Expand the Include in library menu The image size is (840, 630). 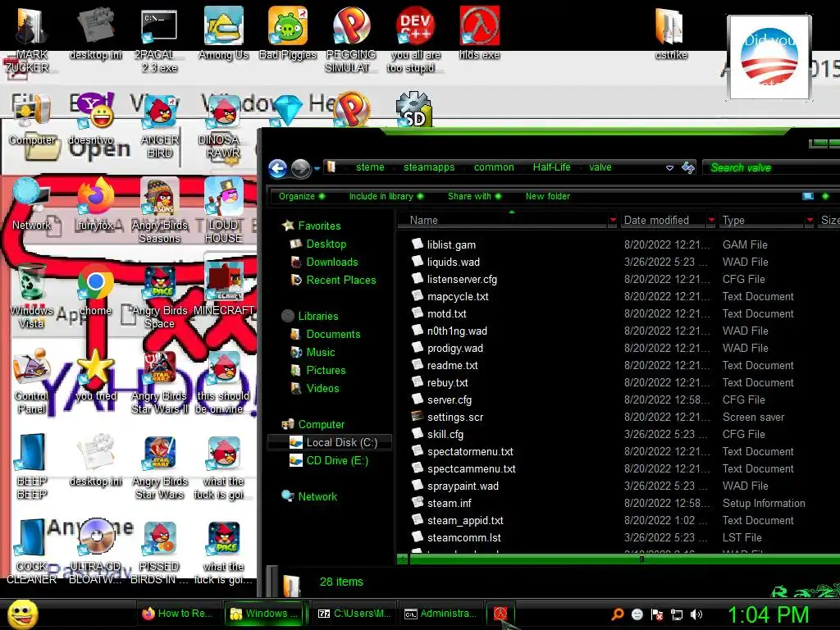(386, 196)
